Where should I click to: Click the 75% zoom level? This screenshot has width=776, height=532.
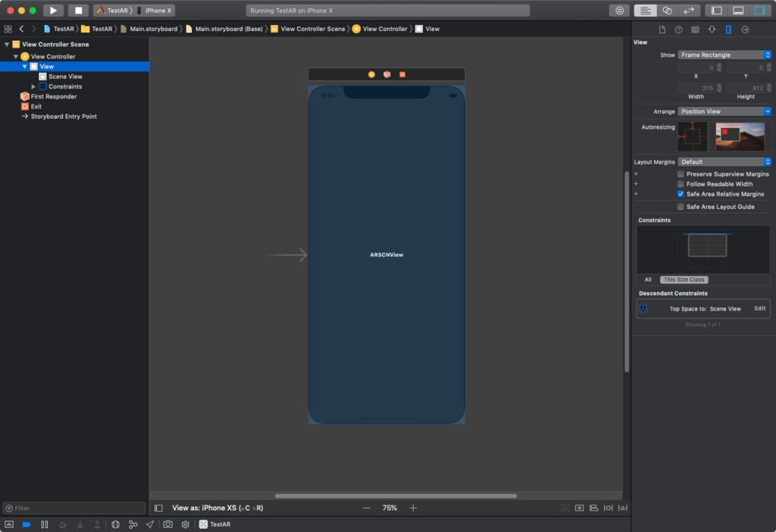coord(390,509)
